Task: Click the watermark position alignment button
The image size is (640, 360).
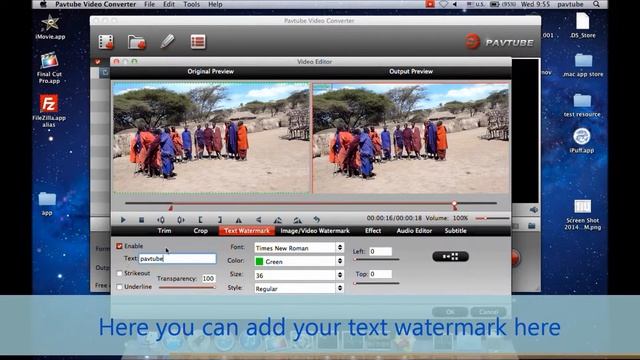Action: 450,256
